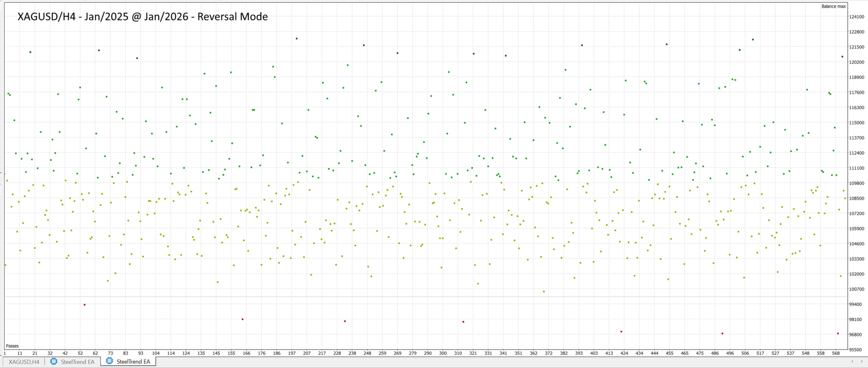This screenshot has width=868, height=368.
Task: Click the XAGUSD/H4 Reversal Mode chart title
Action: (x=142, y=17)
